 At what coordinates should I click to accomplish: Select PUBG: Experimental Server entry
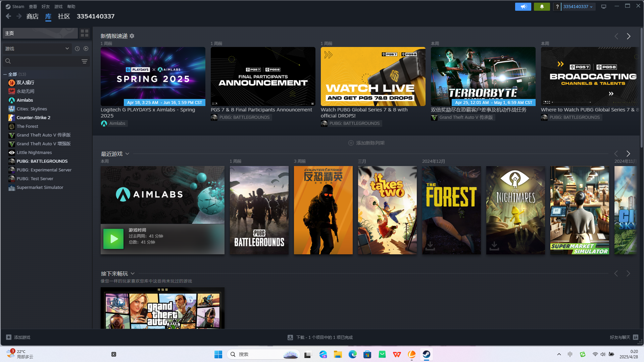click(44, 170)
